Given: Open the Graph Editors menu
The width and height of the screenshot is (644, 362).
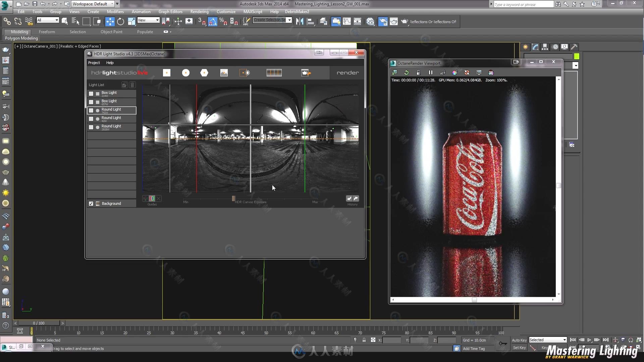Looking at the screenshot, I should click(x=170, y=11).
